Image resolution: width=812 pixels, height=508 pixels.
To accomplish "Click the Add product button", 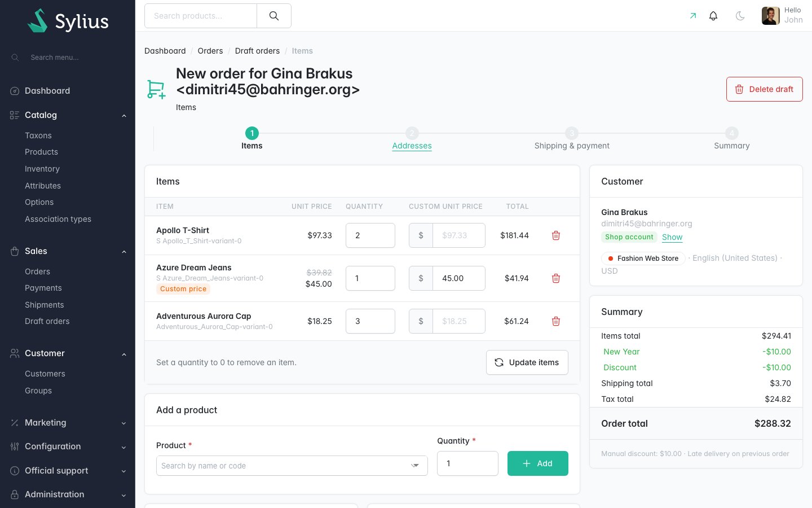I will pyautogui.click(x=538, y=463).
